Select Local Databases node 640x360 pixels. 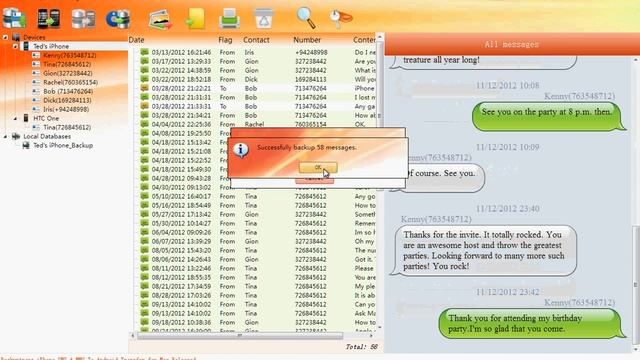coord(47,136)
